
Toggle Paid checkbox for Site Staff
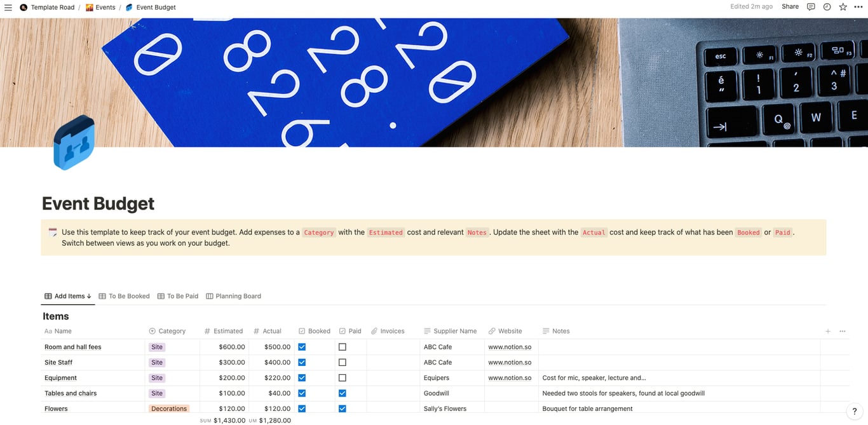[x=342, y=362]
